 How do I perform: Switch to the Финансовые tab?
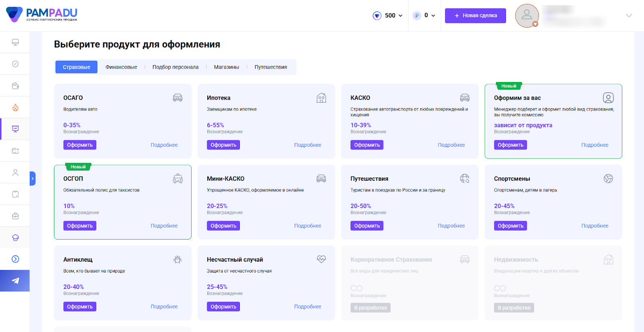click(x=121, y=67)
